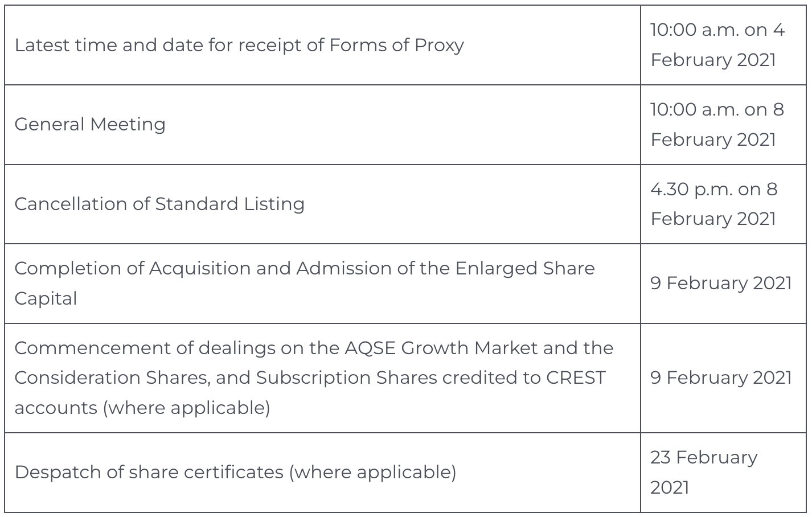Click the 'Latest time and date for receipt' cell

(x=239, y=45)
